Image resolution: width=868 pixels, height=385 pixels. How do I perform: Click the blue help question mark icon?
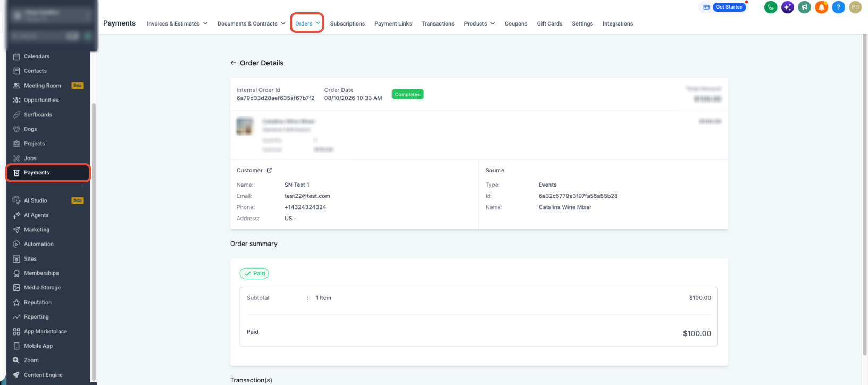click(838, 7)
